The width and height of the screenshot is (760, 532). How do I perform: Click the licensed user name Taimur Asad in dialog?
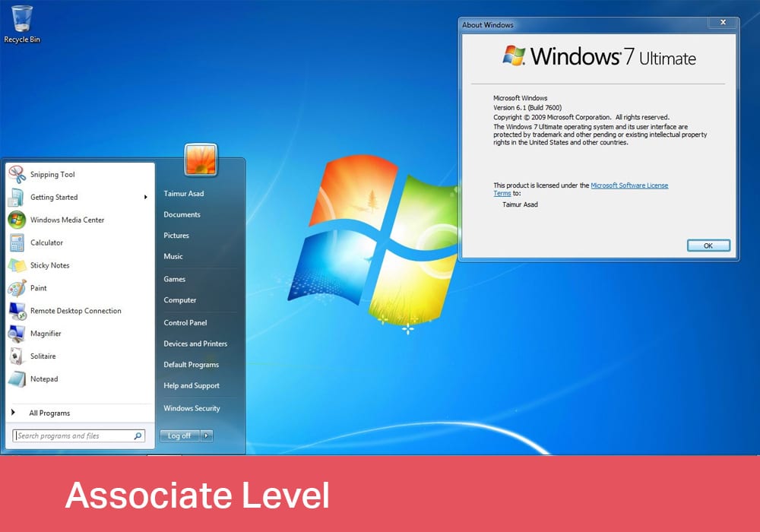520,204
